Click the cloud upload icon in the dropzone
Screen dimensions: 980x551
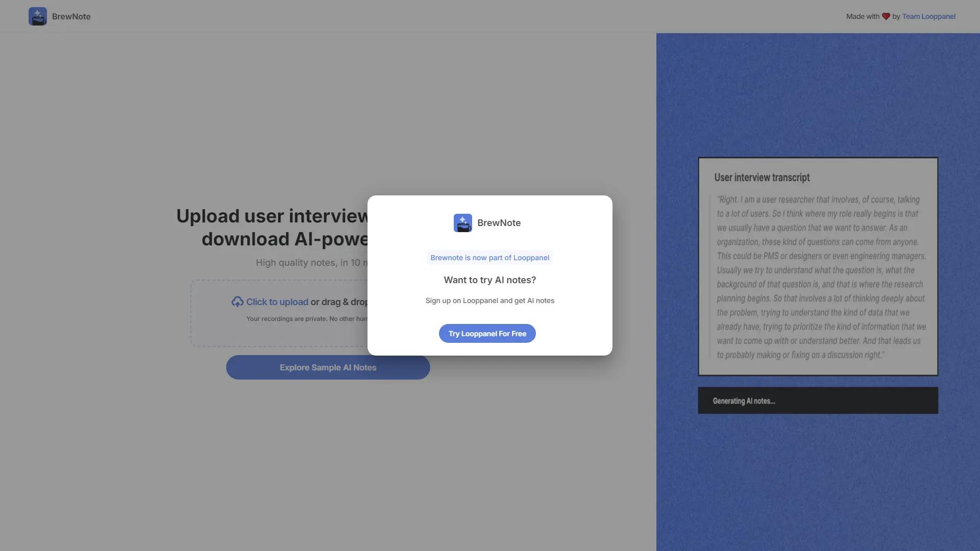(238, 302)
